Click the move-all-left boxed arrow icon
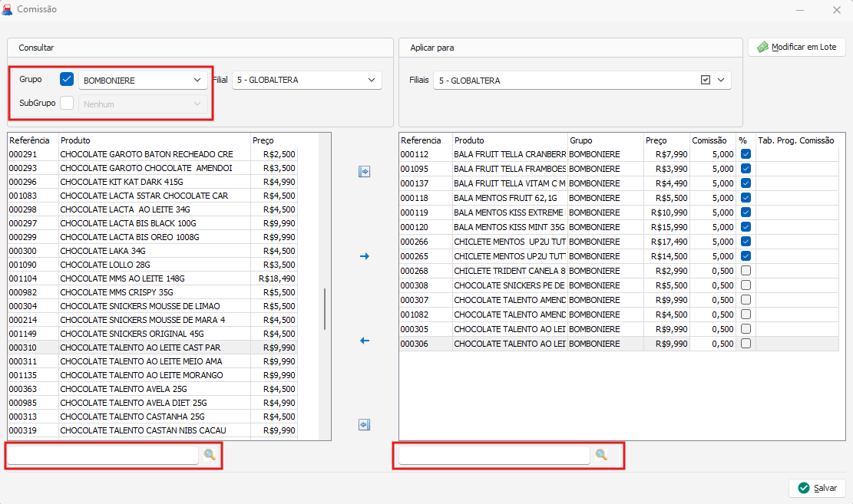The width and height of the screenshot is (853, 504). click(x=365, y=425)
